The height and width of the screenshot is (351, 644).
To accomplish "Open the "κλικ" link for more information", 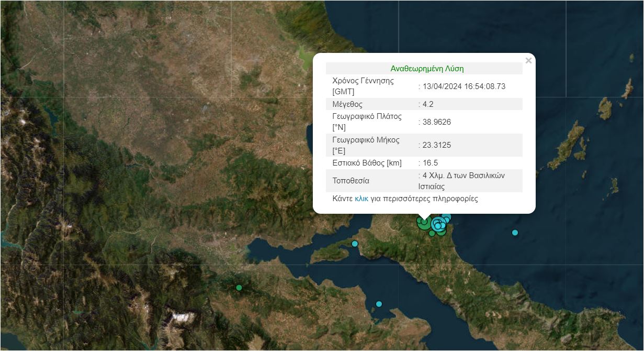I will click(361, 199).
